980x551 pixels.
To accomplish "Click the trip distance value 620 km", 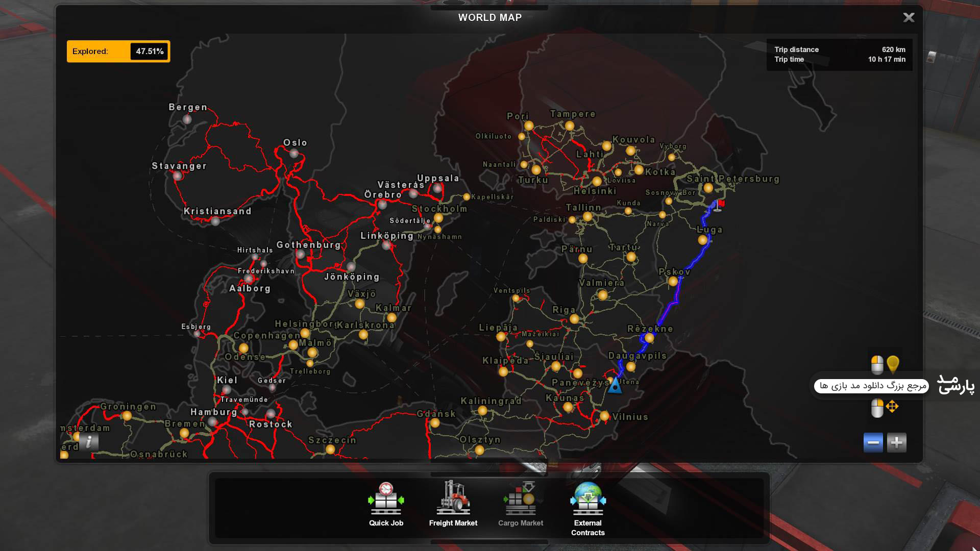I will (x=893, y=49).
